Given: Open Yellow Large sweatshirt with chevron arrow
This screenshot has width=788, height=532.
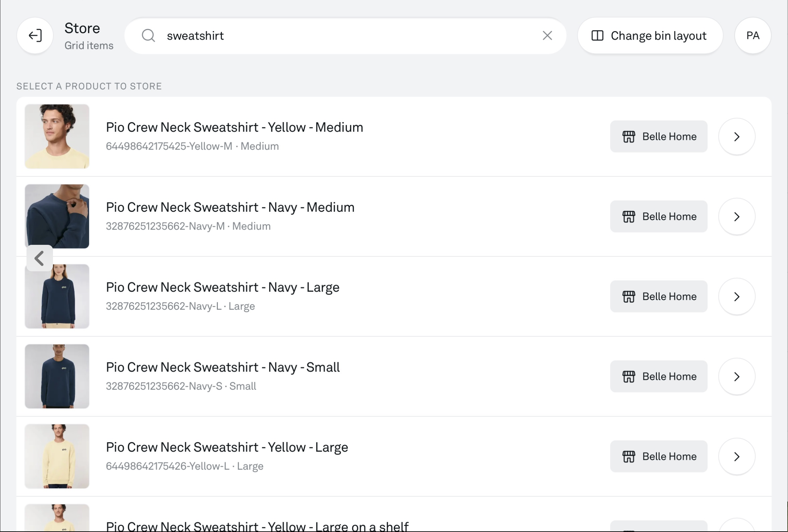Looking at the screenshot, I should pos(736,457).
